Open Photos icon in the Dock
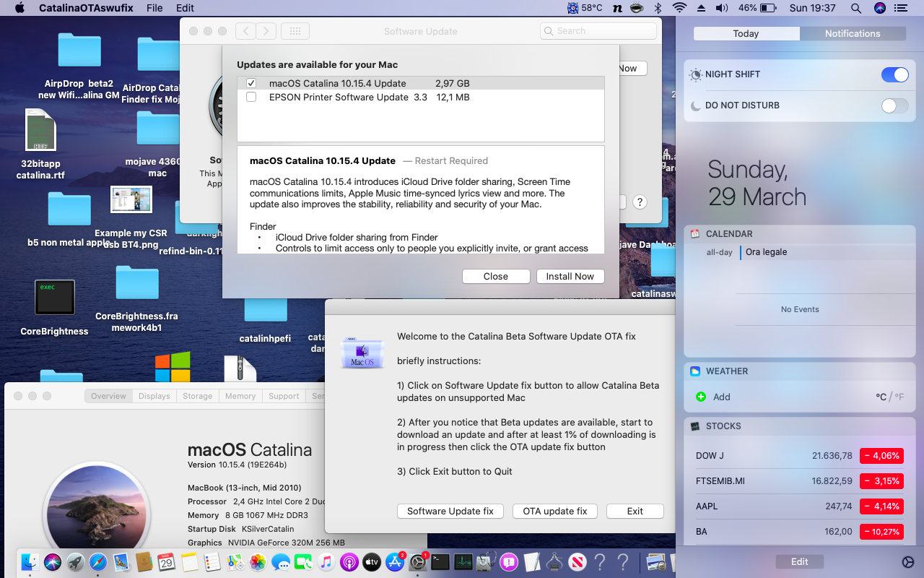The height and width of the screenshot is (578, 924). pos(258,561)
